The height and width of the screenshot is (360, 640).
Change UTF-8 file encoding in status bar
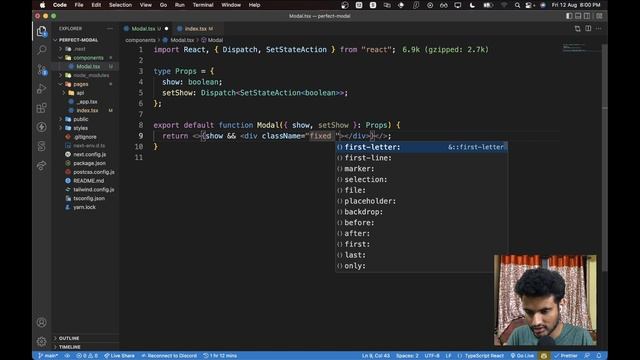pos(432,356)
